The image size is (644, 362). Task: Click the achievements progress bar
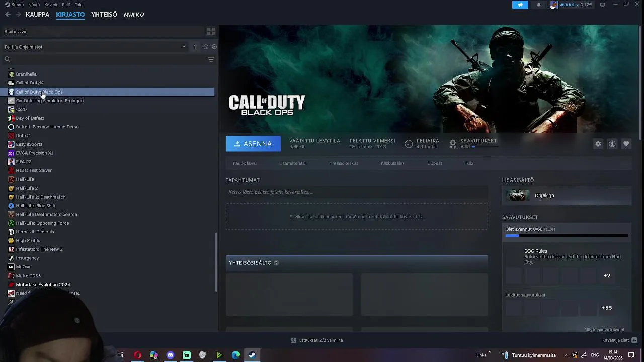[567, 235]
